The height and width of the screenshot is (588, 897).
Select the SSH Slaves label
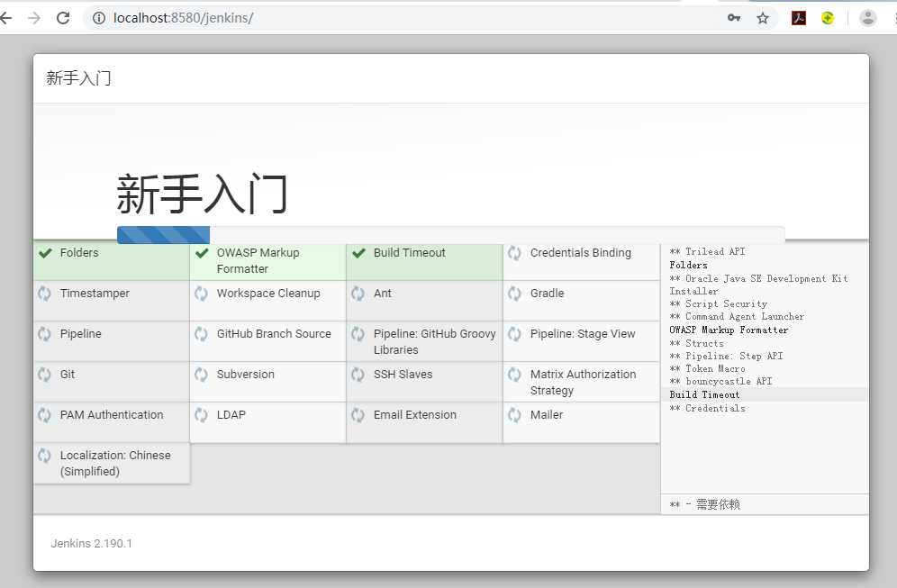click(403, 375)
